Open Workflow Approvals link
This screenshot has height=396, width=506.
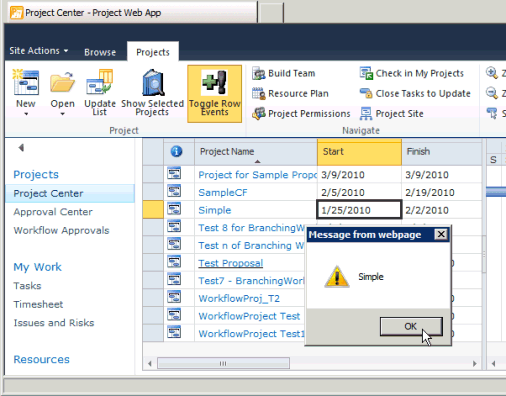[61, 230]
